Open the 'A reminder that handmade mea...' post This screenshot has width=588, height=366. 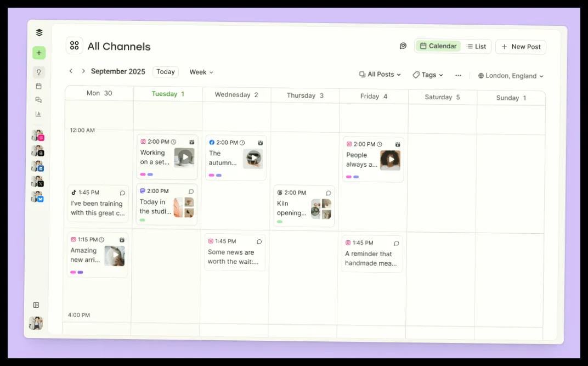372,254
